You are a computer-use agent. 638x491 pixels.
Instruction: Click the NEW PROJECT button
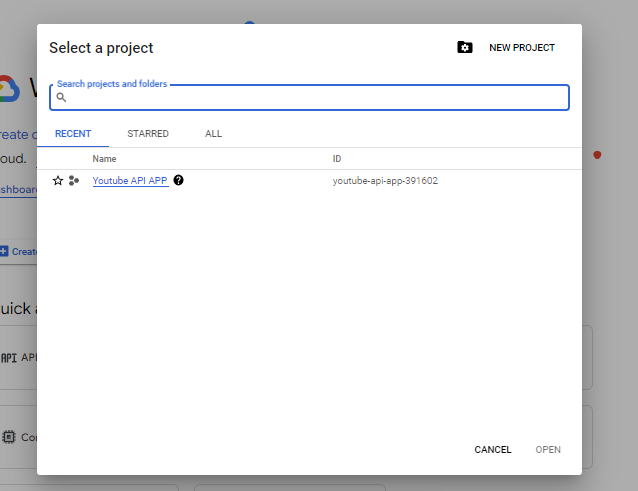[x=522, y=48]
